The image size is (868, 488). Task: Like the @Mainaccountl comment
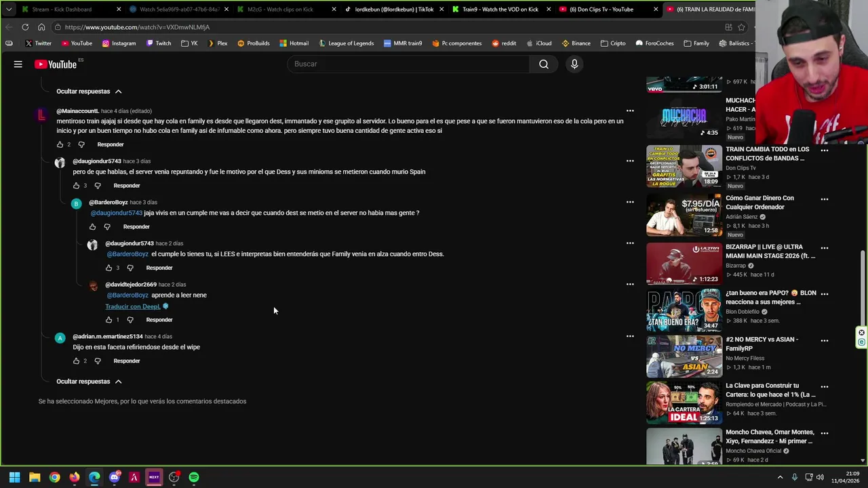(60, 144)
